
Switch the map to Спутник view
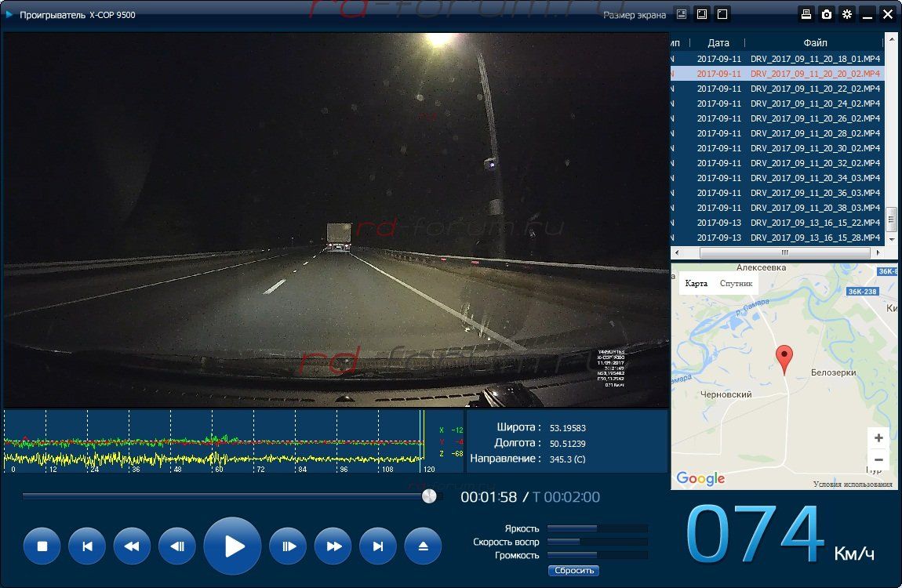click(736, 283)
